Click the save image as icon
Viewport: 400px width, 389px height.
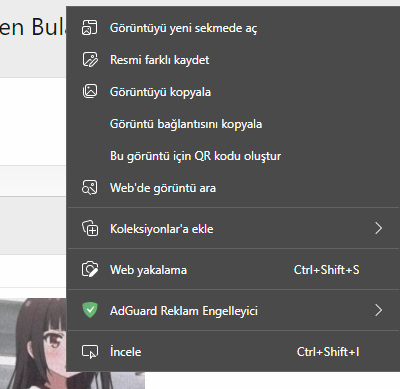point(90,60)
